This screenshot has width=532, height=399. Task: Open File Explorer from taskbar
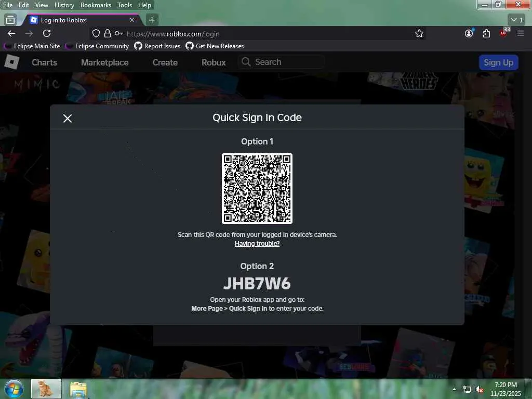tap(79, 390)
